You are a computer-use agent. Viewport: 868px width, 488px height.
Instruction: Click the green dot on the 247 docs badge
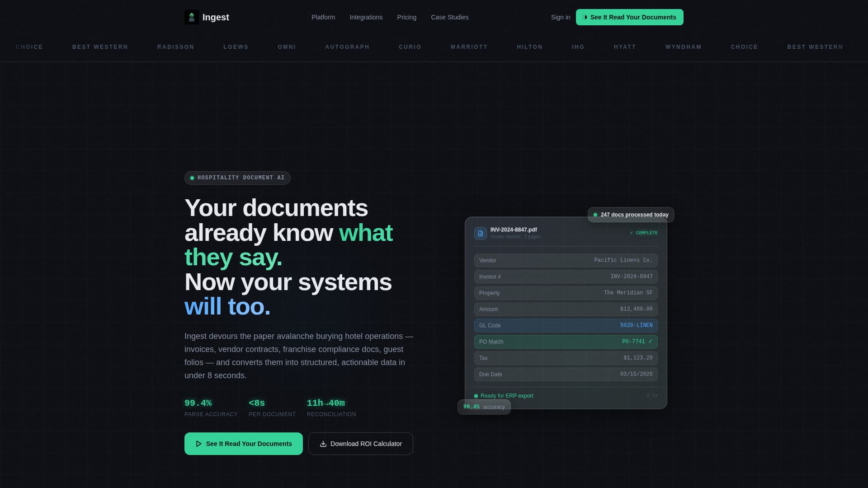pyautogui.click(x=594, y=215)
